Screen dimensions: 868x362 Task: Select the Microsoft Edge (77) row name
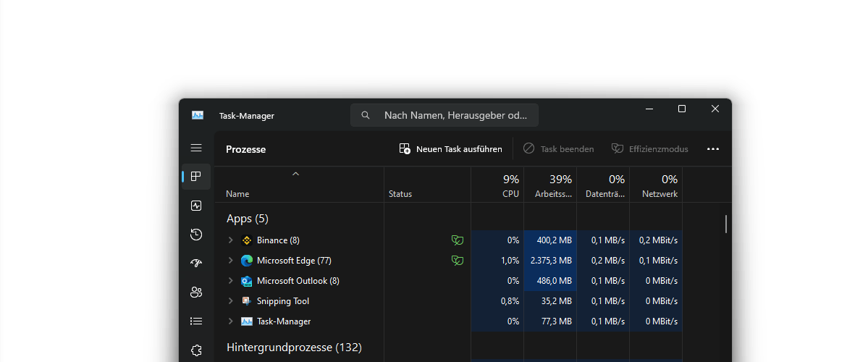point(294,261)
